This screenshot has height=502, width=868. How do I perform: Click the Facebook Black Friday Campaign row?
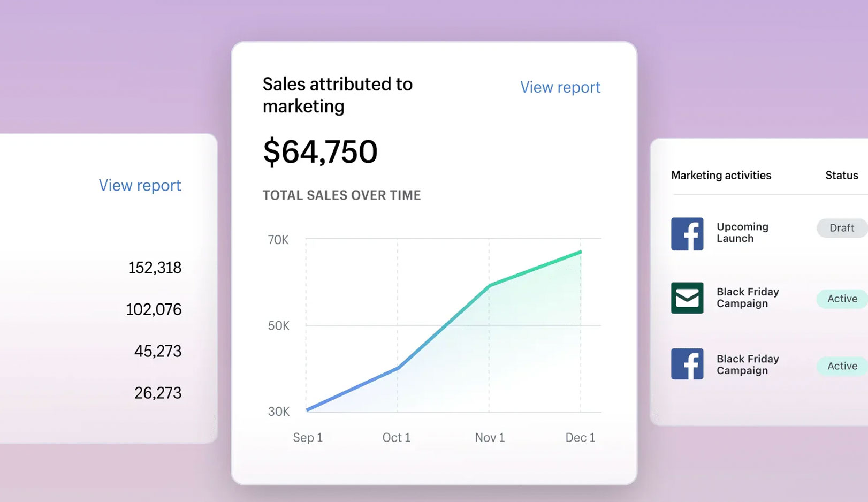[747, 364]
